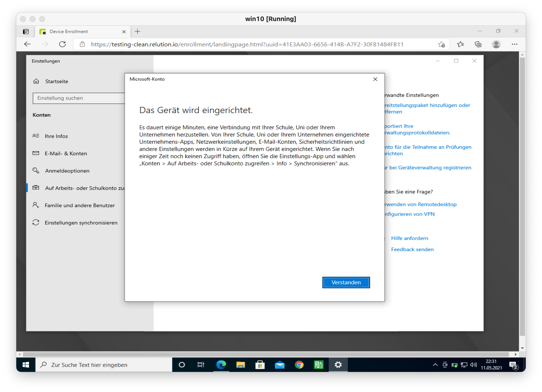Select the Device Enrollment tab
The height and width of the screenshot is (392, 542).
(x=82, y=32)
